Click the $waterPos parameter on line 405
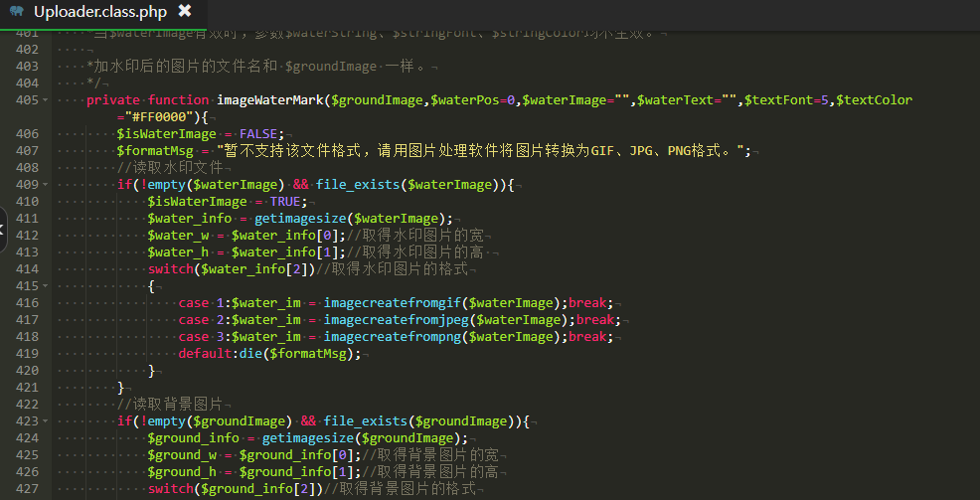 pyautogui.click(x=465, y=100)
